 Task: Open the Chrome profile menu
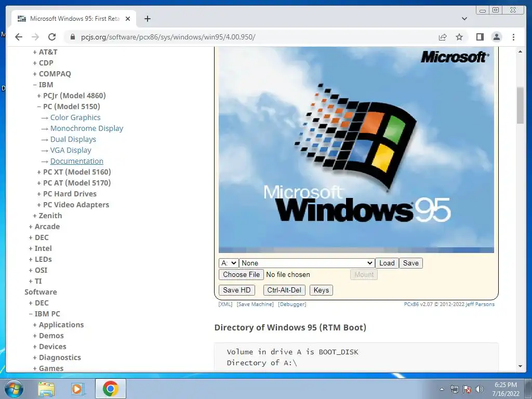pyautogui.click(x=496, y=37)
